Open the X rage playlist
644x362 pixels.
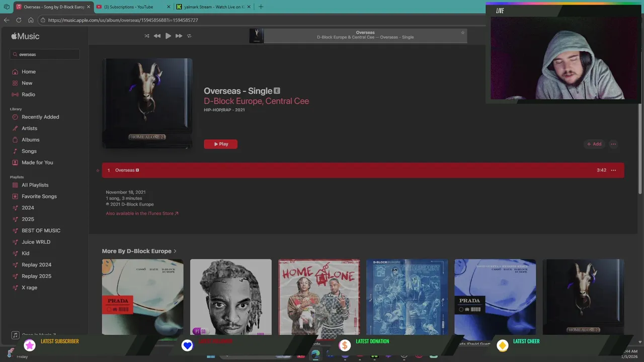click(x=29, y=288)
